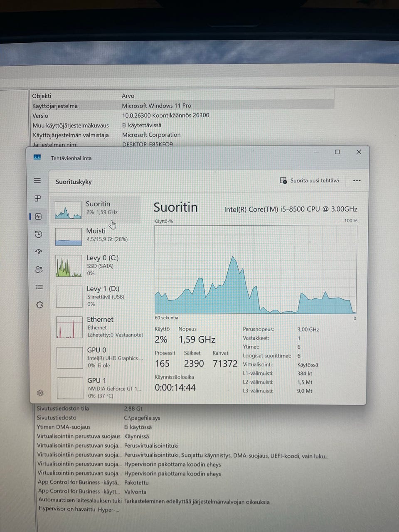Click the C:\pagefile.sys value in background window

tap(142, 418)
